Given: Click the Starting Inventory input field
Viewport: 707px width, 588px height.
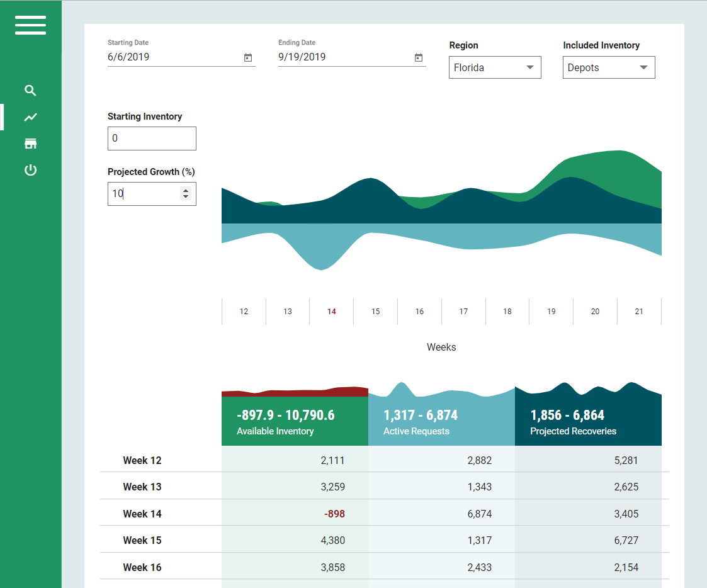Looking at the screenshot, I should [152, 139].
